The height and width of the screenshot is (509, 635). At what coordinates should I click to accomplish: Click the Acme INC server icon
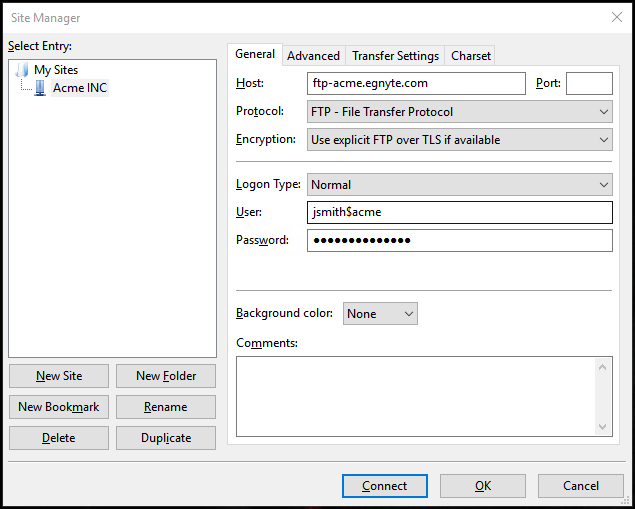(x=40, y=88)
